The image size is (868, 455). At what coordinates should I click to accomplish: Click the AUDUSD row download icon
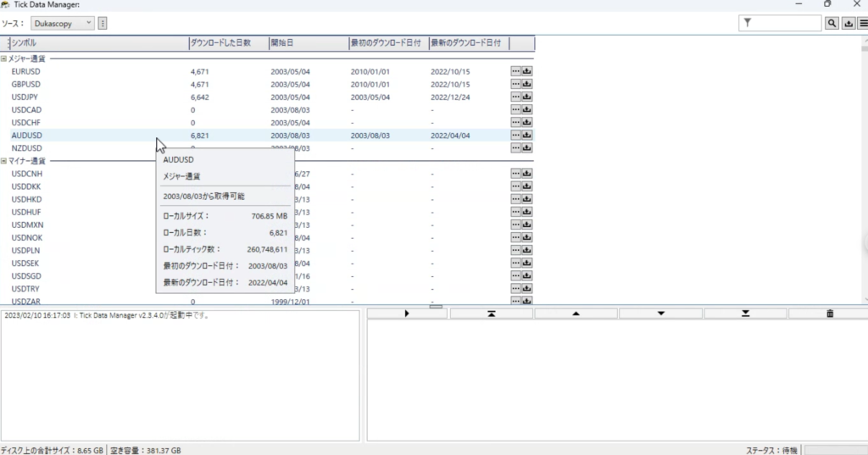pos(527,135)
